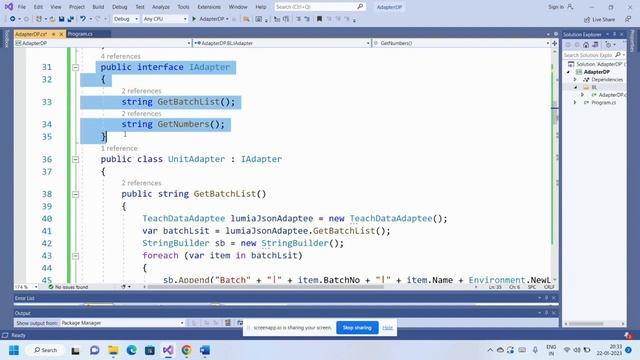
Task: Open the Toolbox side tab
Action: (x=7, y=39)
